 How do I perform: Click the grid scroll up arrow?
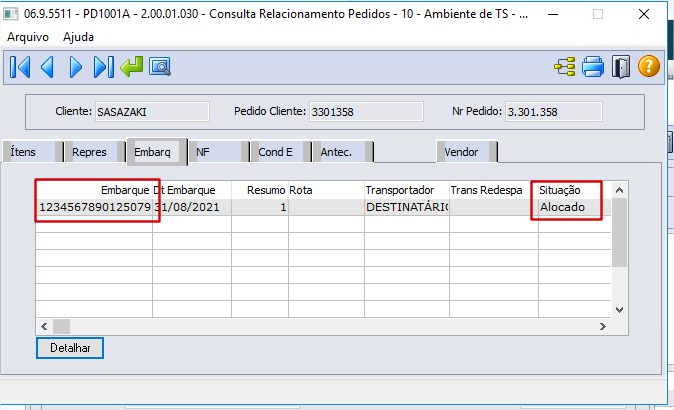tap(619, 190)
